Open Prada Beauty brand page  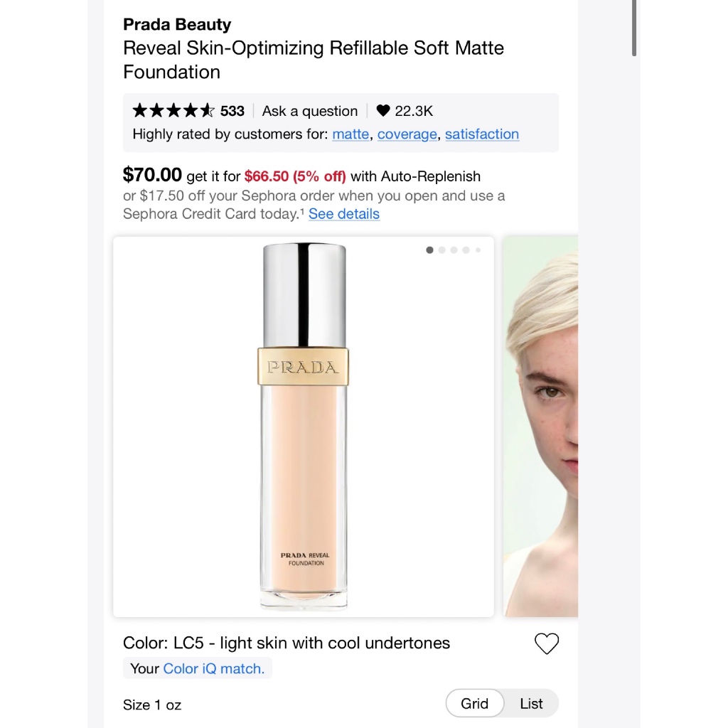pos(177,24)
